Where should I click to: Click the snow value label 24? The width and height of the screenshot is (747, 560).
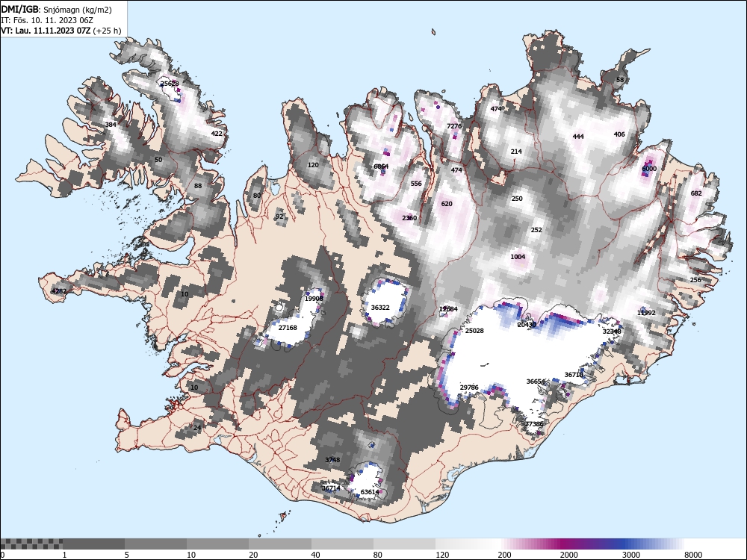pyautogui.click(x=197, y=428)
